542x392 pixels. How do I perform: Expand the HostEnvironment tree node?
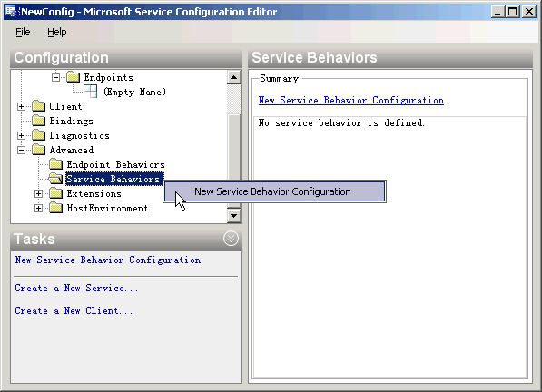coord(38,208)
